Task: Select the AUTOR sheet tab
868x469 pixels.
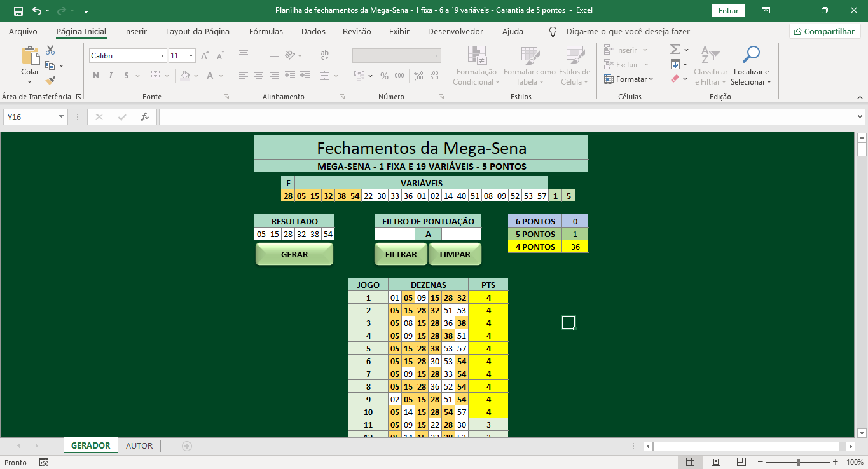Action: 139,445
